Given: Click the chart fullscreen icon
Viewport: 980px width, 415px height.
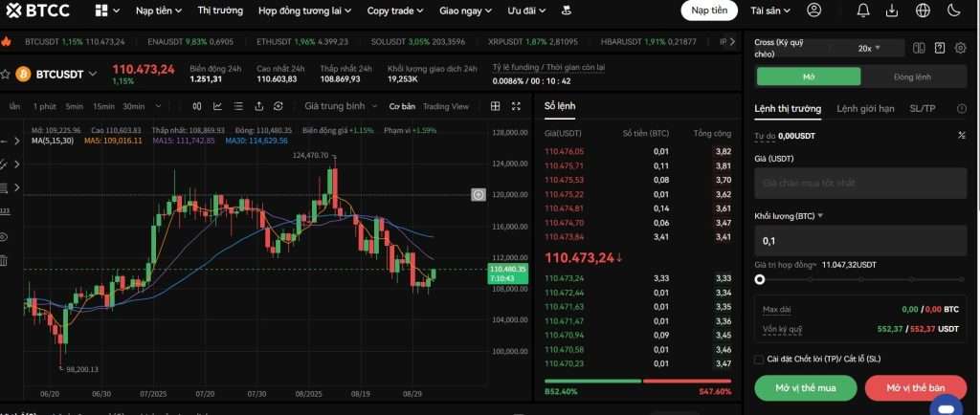Looking at the screenshot, I should (x=517, y=106).
